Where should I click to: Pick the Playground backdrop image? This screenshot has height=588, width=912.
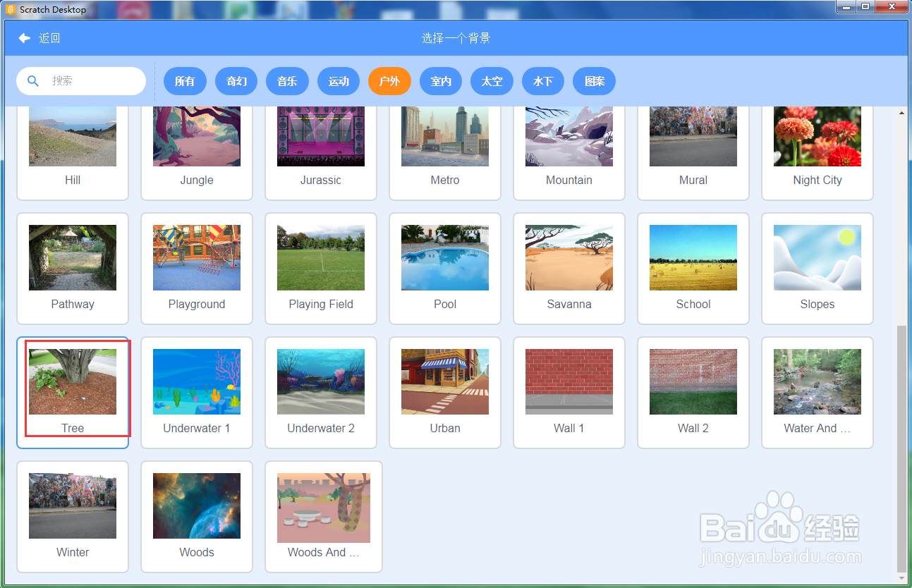197,257
